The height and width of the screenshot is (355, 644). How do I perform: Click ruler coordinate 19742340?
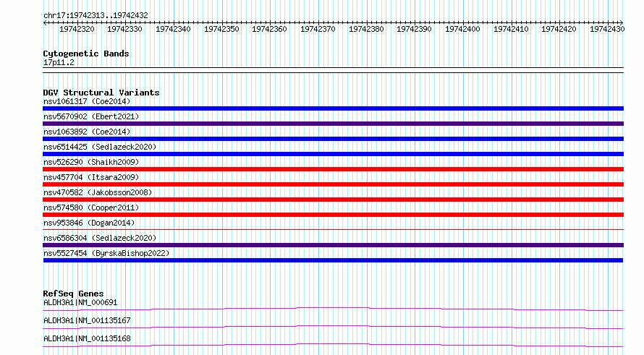(x=173, y=29)
